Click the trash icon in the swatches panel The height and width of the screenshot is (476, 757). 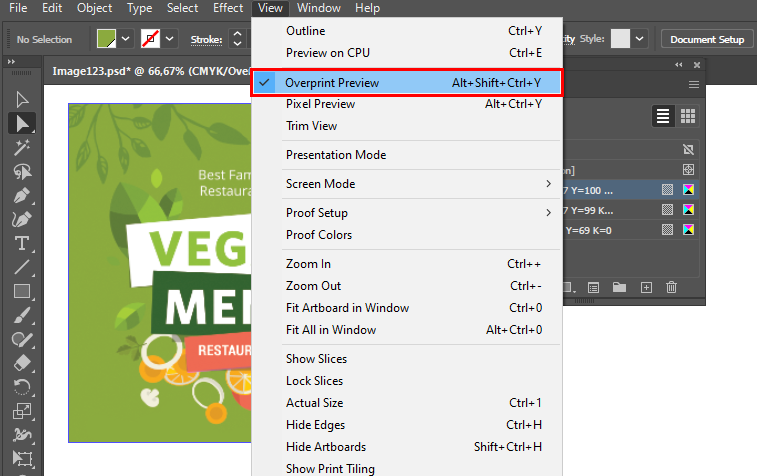671,287
